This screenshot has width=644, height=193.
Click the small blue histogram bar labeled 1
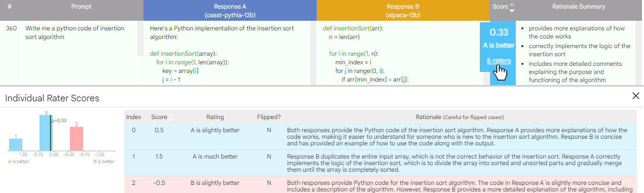(x=16, y=145)
